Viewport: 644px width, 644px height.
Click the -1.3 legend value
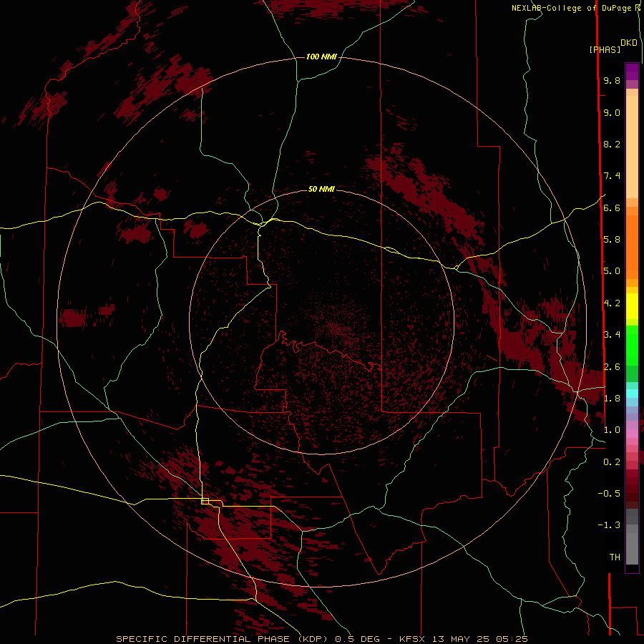(609, 525)
